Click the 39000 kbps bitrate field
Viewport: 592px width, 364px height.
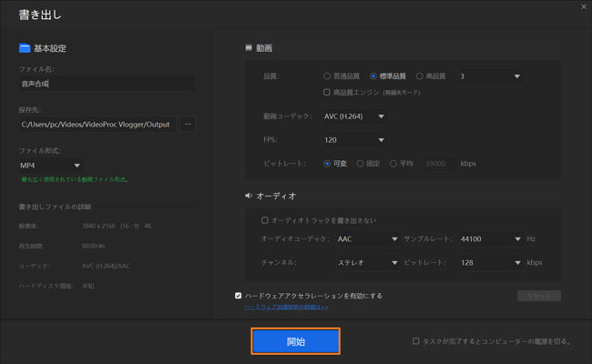pos(439,163)
